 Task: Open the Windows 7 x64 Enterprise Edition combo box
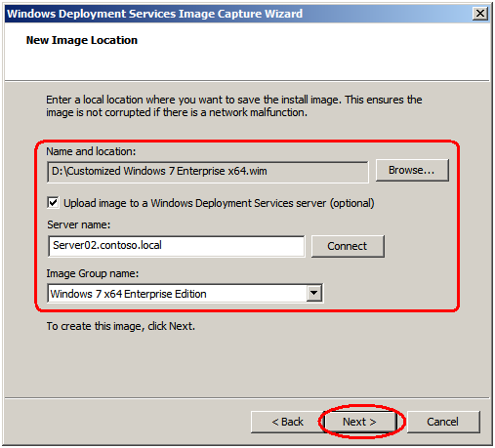pyautogui.click(x=186, y=293)
